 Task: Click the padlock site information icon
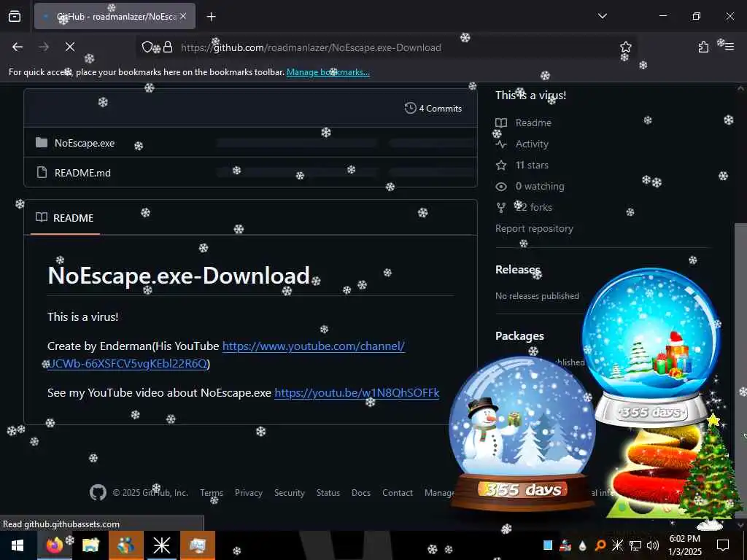(168, 47)
